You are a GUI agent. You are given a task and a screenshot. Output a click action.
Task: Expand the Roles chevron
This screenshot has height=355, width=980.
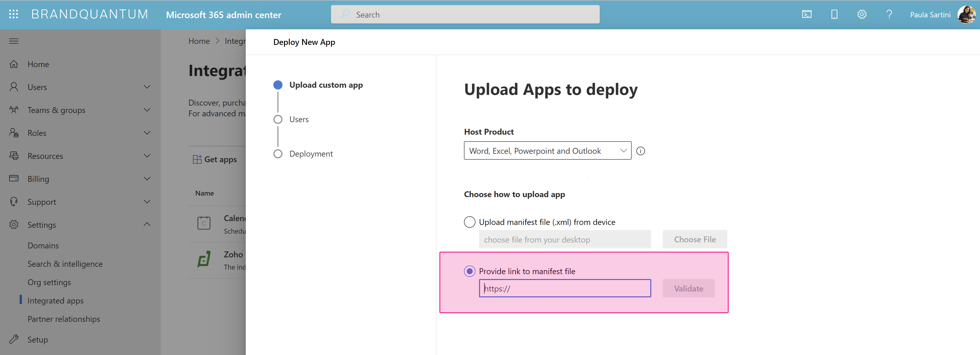coord(147,133)
